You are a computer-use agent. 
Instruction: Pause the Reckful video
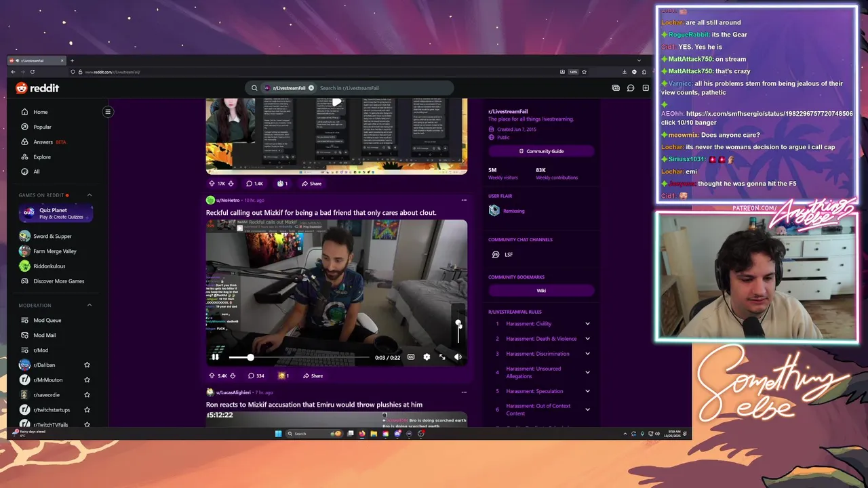point(215,357)
